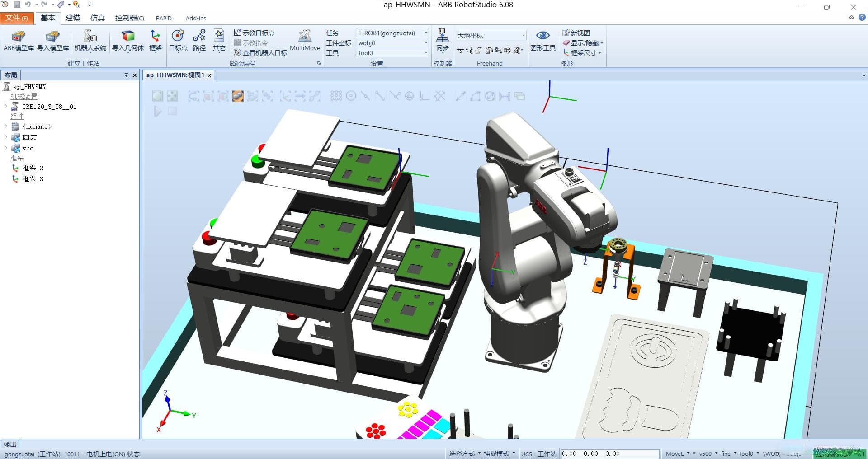Select the 框架_2 frame in the tree
Screen dimensions: 868x459
pos(33,168)
